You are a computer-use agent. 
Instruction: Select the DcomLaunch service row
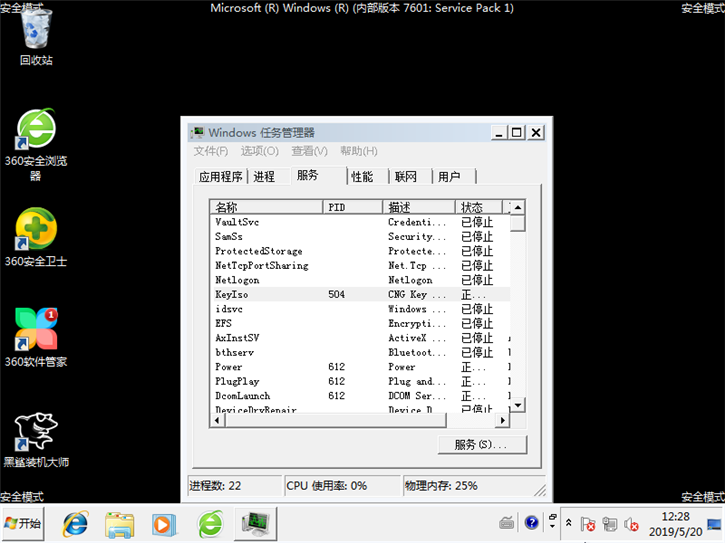click(x=360, y=395)
